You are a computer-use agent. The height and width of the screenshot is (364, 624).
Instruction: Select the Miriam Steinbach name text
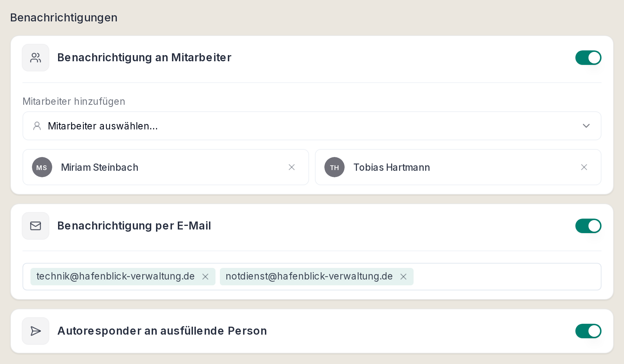100,167
